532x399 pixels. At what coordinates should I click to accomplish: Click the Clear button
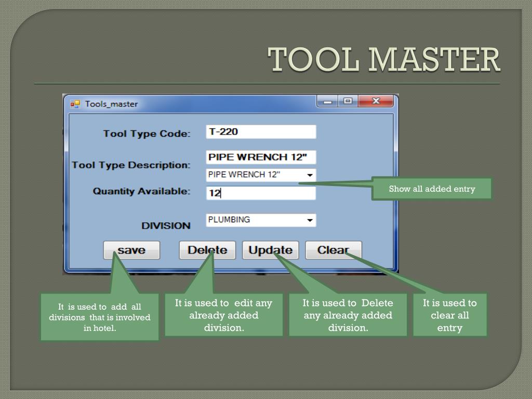click(x=334, y=250)
